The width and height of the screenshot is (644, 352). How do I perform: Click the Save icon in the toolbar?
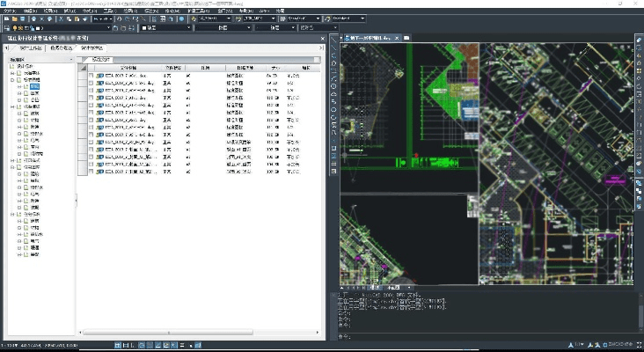pyautogui.click(x=25, y=17)
